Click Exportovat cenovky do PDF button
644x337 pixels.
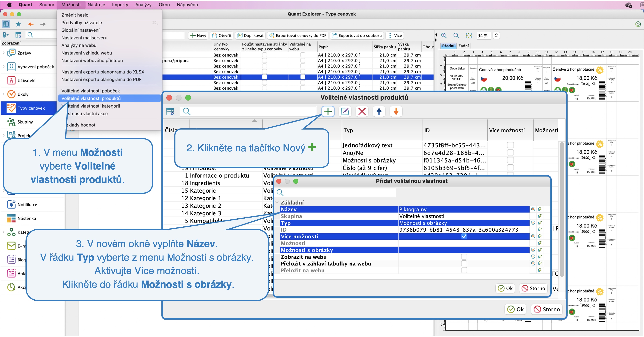tap(298, 36)
